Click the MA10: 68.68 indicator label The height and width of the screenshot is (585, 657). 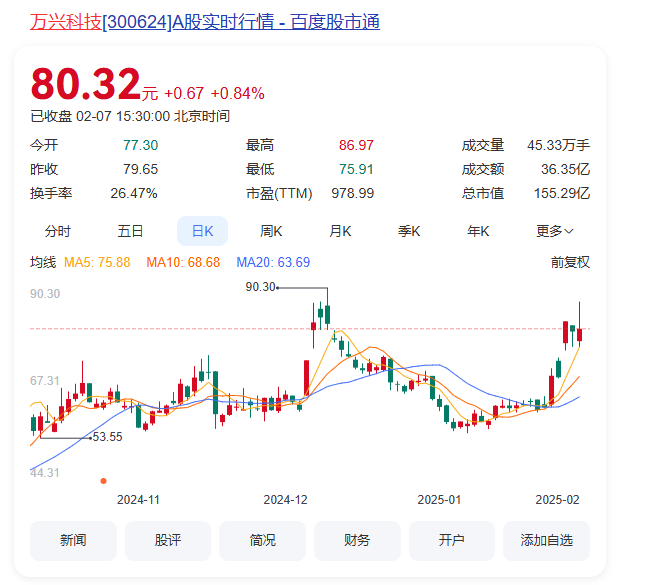point(183,262)
